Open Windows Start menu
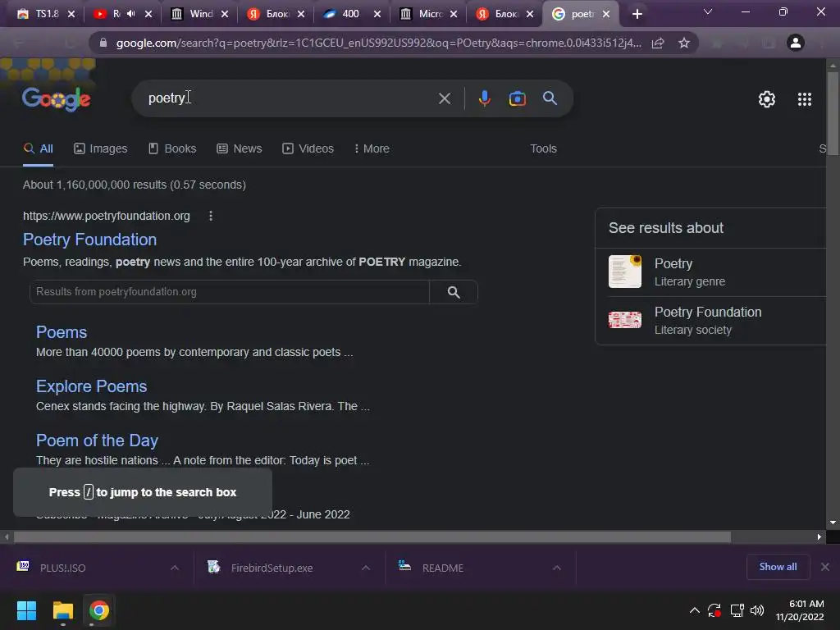The image size is (840, 630). click(26, 610)
